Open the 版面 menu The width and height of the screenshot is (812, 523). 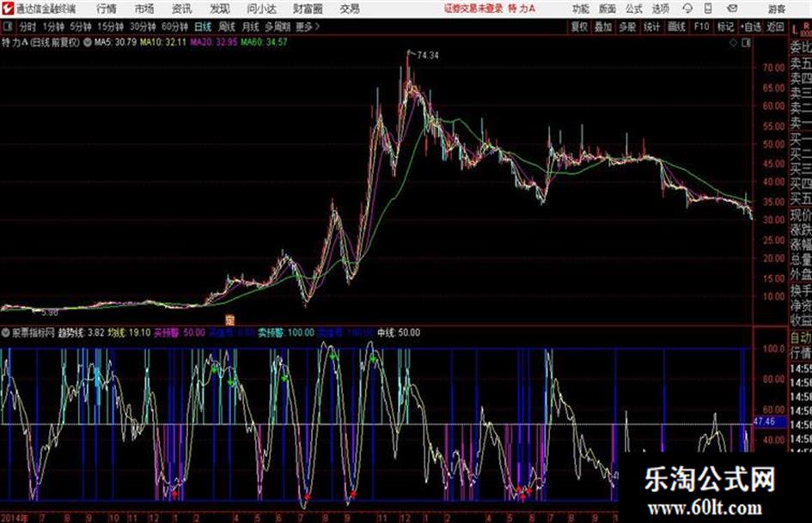607,9
